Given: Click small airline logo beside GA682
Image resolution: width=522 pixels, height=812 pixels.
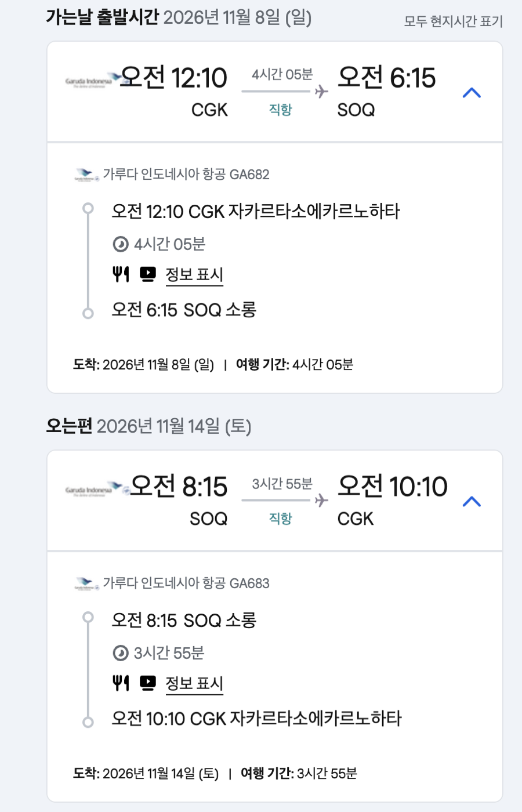Looking at the screenshot, I should (x=87, y=175).
